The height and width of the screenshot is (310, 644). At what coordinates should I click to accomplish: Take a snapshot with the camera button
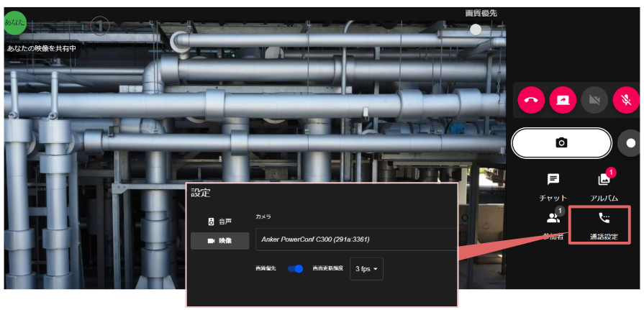pos(561,143)
